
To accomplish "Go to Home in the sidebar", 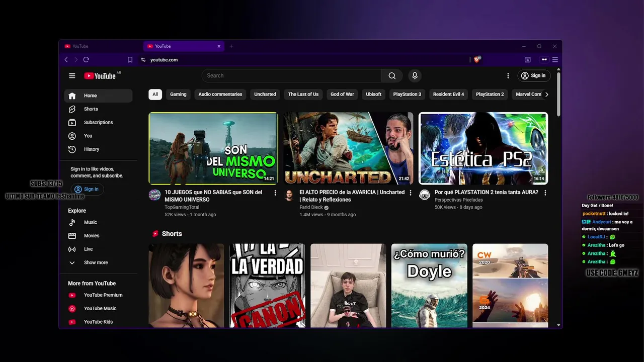I will coord(98,96).
